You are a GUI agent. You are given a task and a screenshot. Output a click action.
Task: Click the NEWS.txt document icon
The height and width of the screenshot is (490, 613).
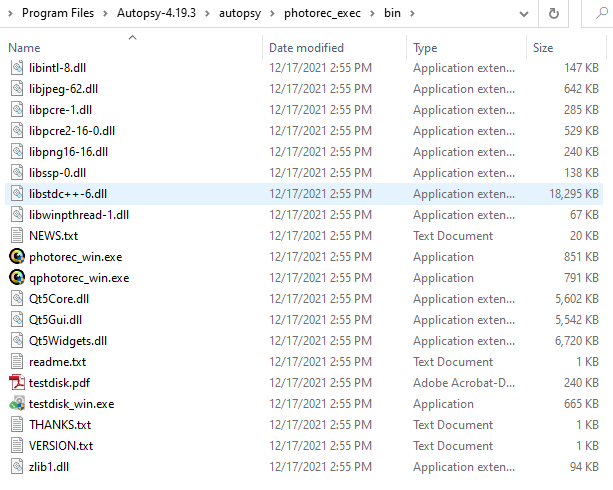(x=17, y=236)
